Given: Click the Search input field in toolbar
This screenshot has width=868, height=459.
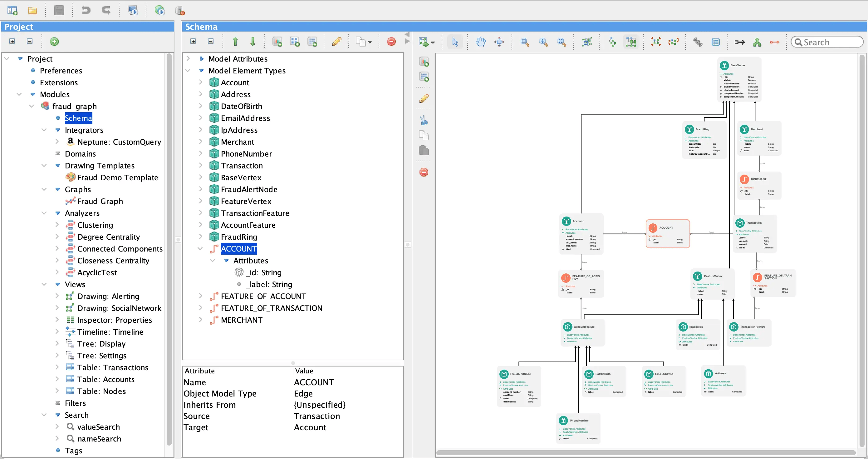Looking at the screenshot, I should (x=827, y=42).
